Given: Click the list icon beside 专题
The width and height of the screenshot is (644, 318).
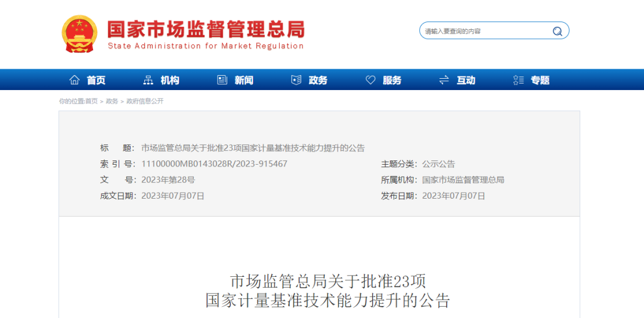Looking at the screenshot, I should point(518,80).
